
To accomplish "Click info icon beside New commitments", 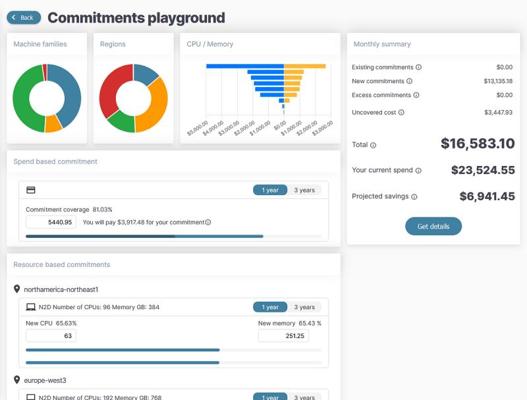I will click(409, 81).
